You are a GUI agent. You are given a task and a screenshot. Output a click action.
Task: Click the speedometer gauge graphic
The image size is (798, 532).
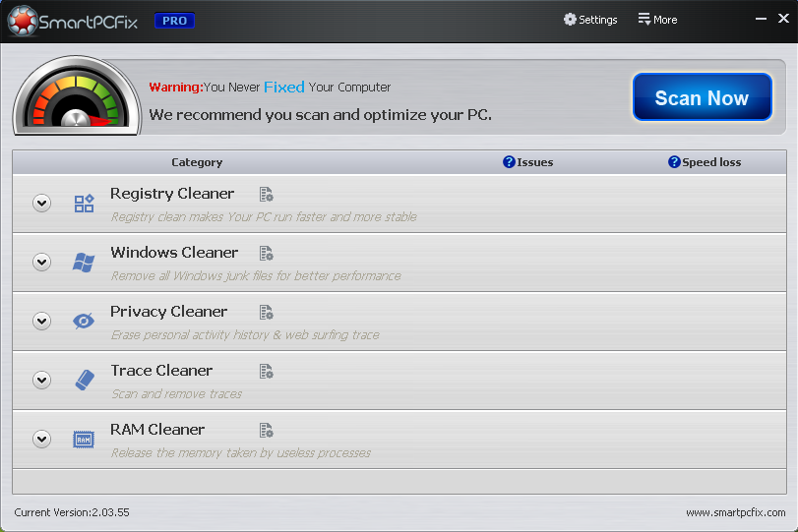77,96
